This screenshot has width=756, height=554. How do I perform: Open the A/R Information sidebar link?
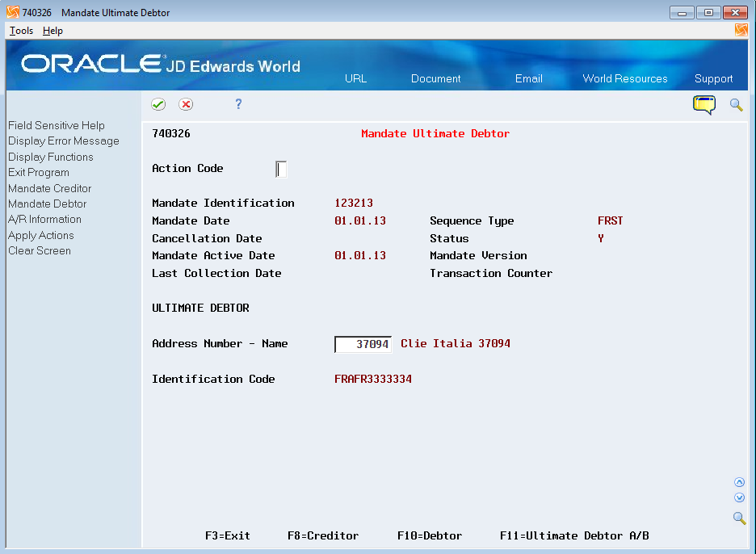coord(45,219)
